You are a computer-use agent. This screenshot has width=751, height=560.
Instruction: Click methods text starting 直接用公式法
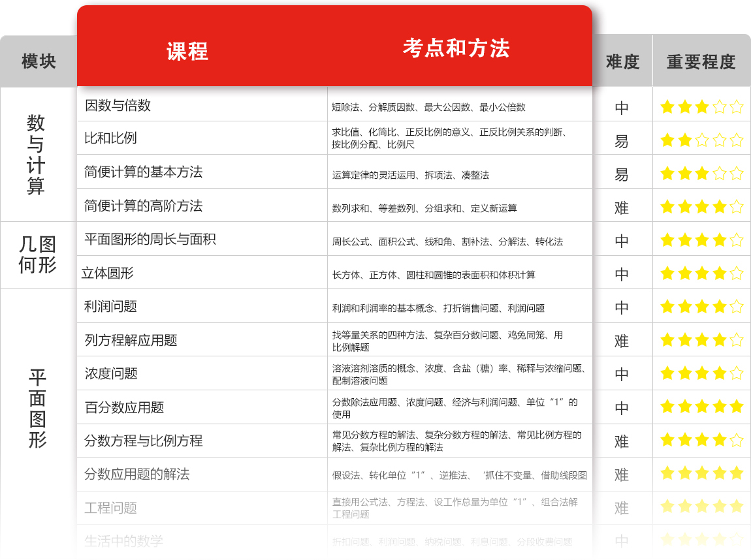455,508
